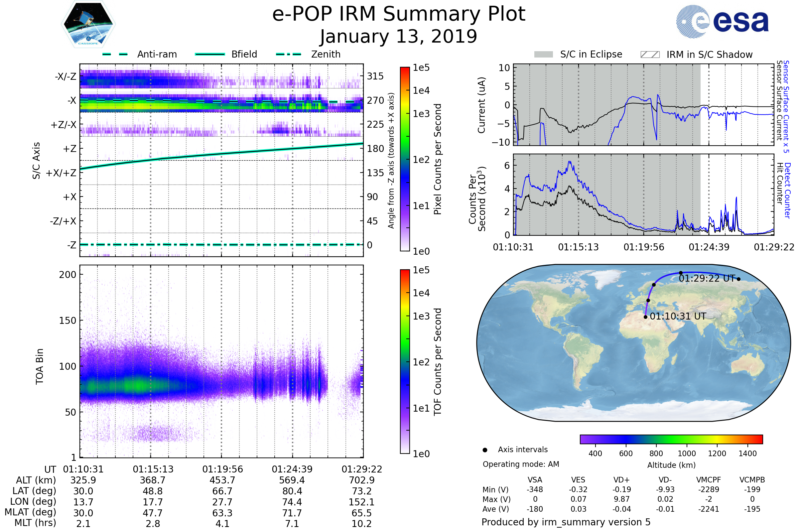Screen dimensions: 798x532
Task: Click the 01:29:22 UT orbit end label on map
Action: coord(707,279)
